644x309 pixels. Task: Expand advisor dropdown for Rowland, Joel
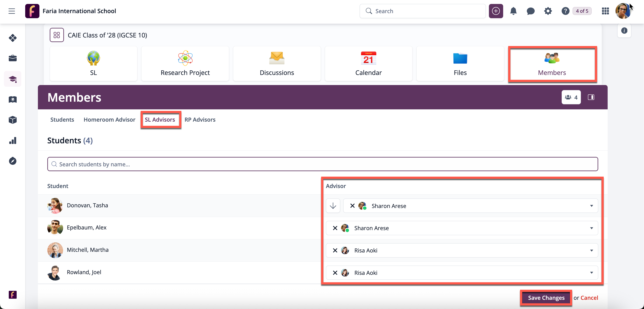pos(591,273)
